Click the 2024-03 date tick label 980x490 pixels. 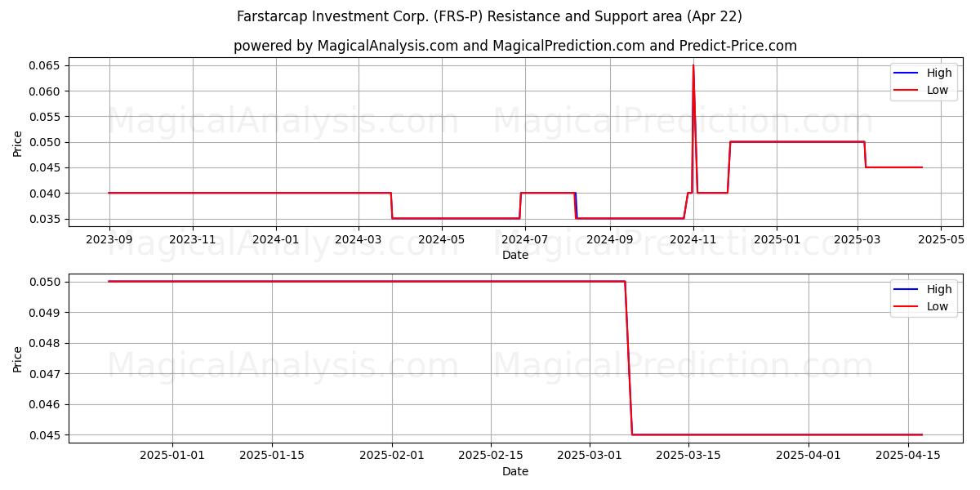click(x=359, y=239)
